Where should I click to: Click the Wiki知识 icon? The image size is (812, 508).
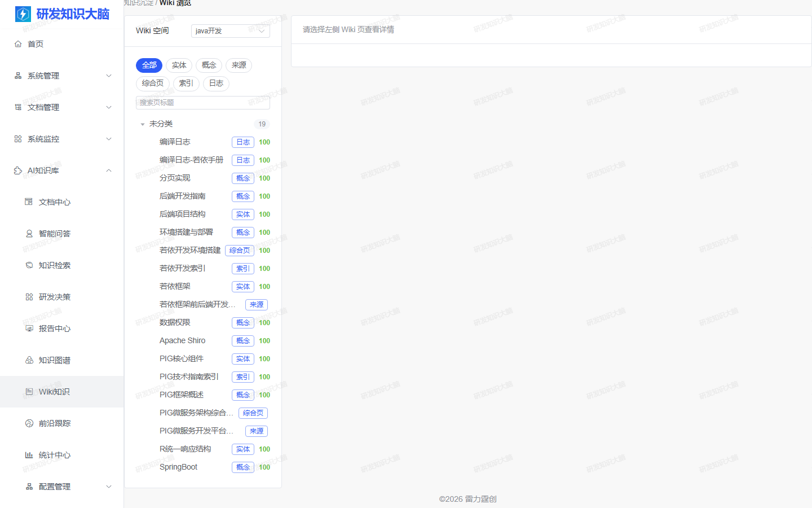[x=29, y=392]
